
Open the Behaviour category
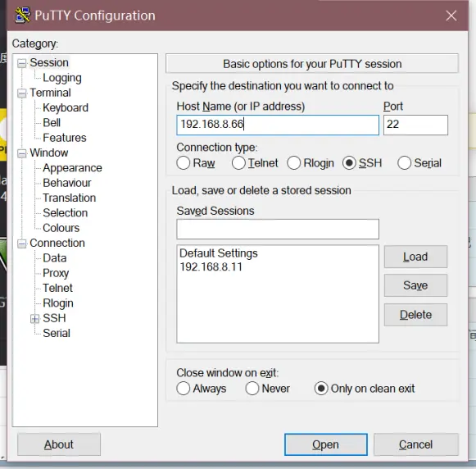click(x=67, y=183)
